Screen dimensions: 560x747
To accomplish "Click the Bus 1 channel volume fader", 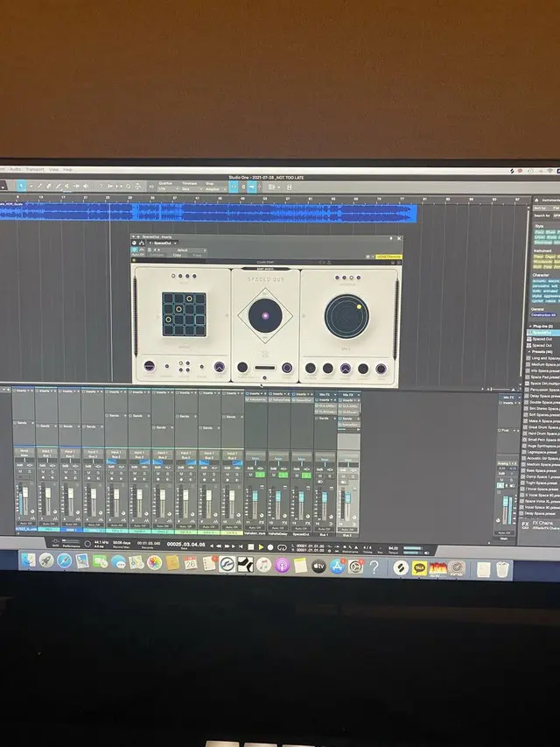I will (325, 496).
